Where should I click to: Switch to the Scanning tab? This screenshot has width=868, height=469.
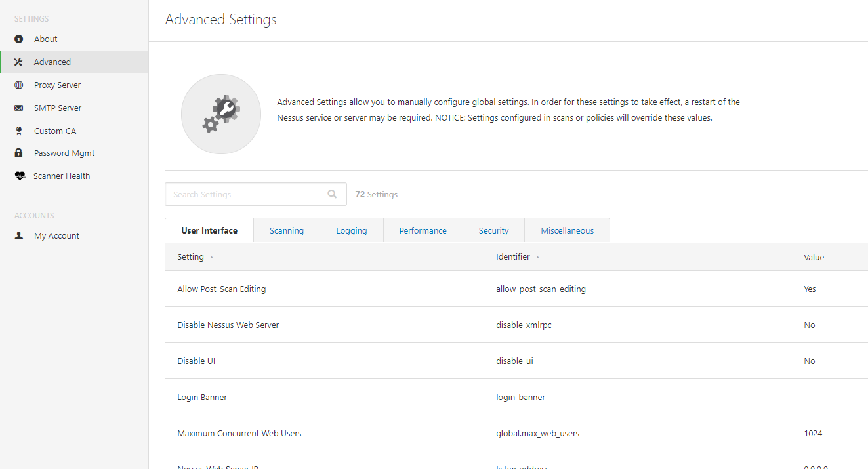click(287, 231)
